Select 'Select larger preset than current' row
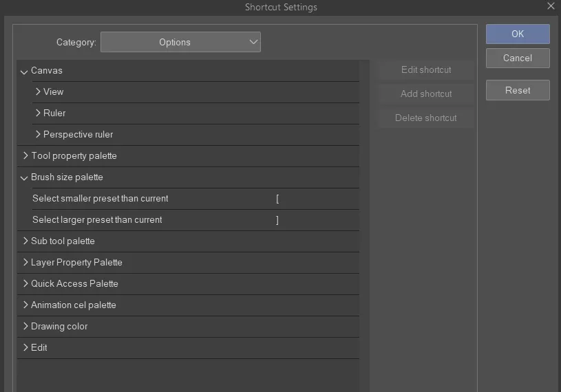Screen dimensions: 561x392 [x=98, y=220]
